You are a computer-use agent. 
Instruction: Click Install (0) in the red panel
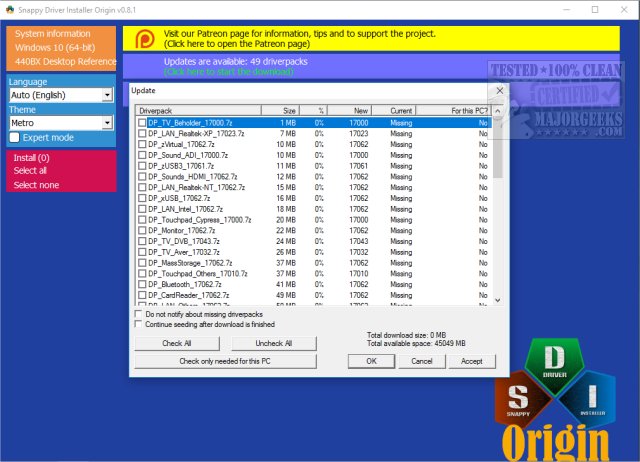click(x=31, y=158)
